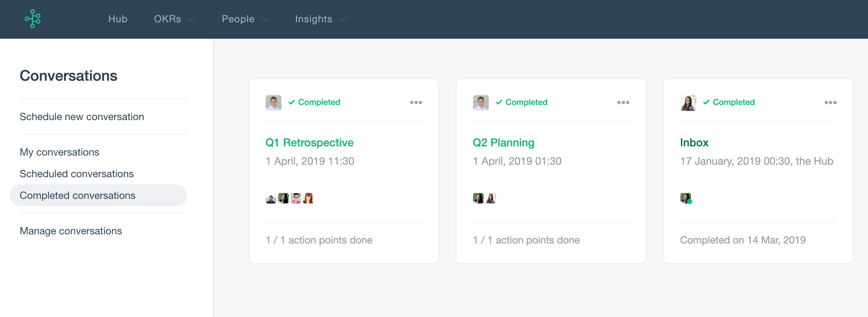This screenshot has width=868, height=317.
Task: Click first participant avatar on Q1 Retrospective
Action: click(271, 198)
